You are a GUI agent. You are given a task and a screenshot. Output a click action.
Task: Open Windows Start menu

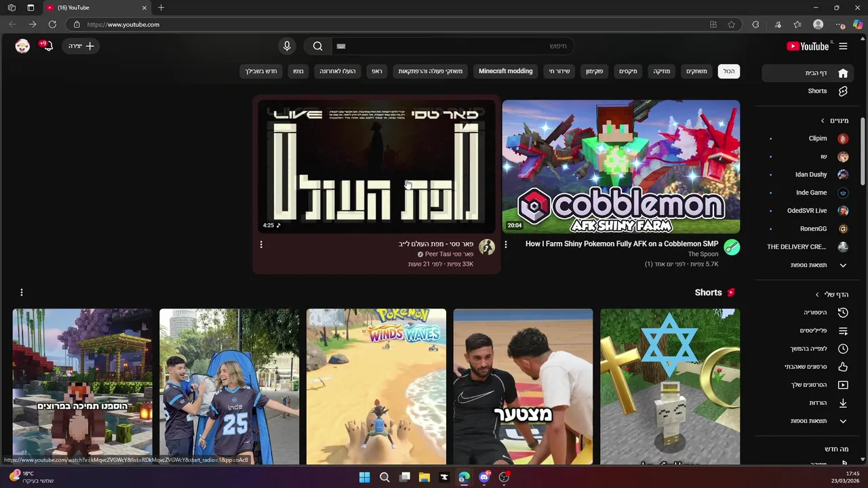[364, 477]
